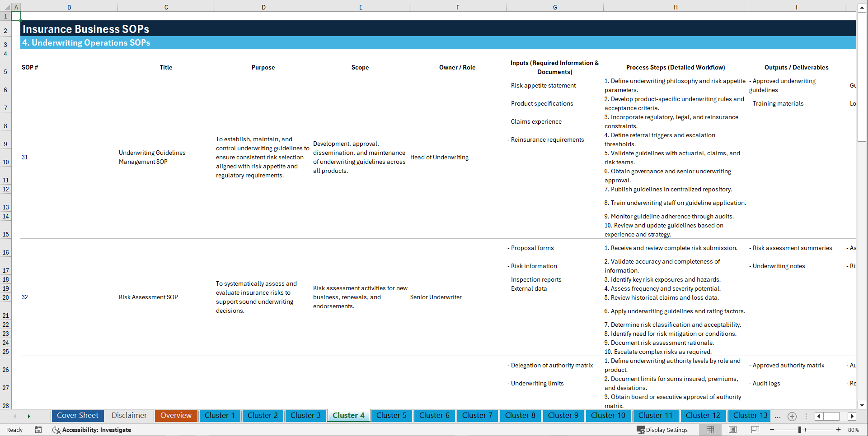
Task: Click the green forward sheet navigation arrow
Action: pyautogui.click(x=29, y=416)
